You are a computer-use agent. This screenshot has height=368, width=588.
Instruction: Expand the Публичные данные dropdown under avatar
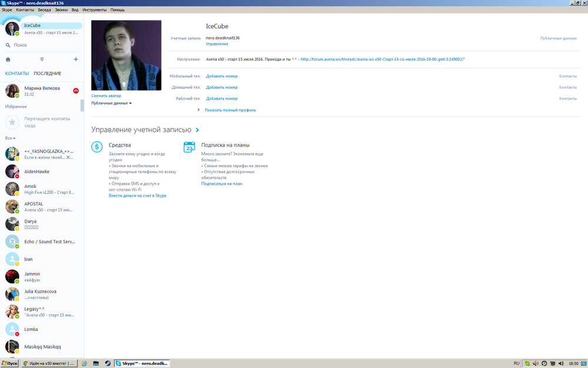click(111, 103)
